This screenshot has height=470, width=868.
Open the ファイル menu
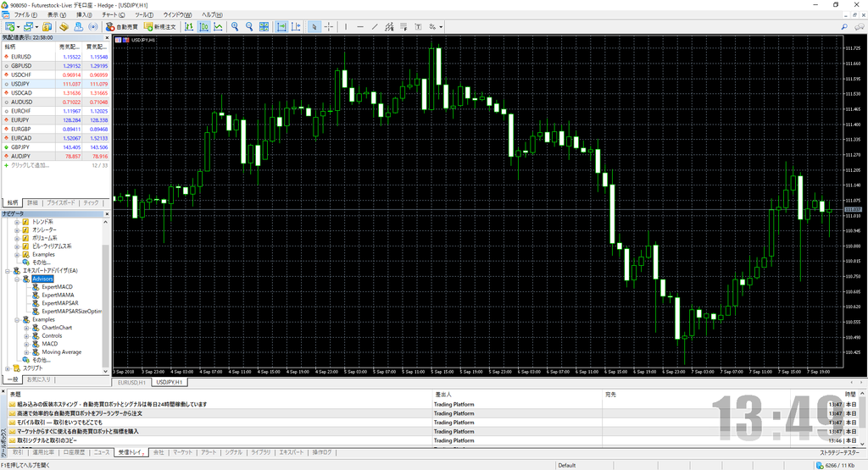pos(25,15)
